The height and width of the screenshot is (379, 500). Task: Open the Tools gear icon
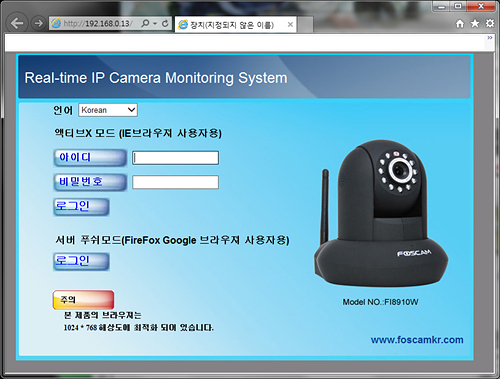click(x=490, y=23)
